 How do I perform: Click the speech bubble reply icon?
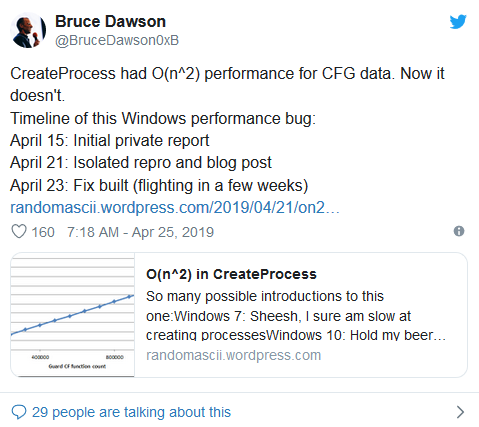pos(19,412)
